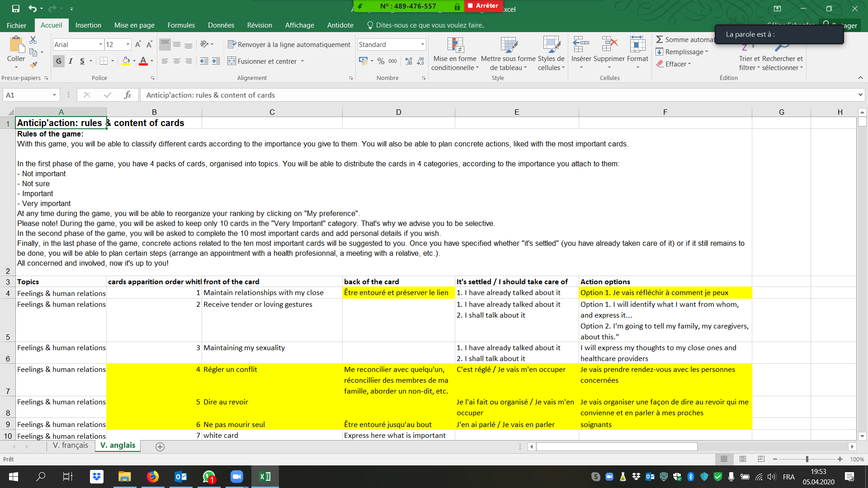Open the Effacer clear dropdown

click(674, 64)
